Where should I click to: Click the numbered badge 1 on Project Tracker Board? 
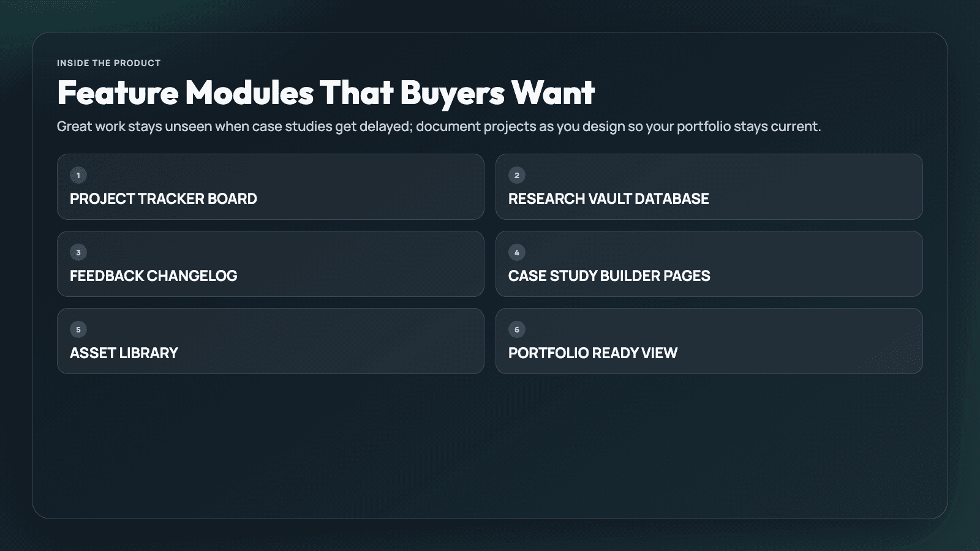[78, 174]
